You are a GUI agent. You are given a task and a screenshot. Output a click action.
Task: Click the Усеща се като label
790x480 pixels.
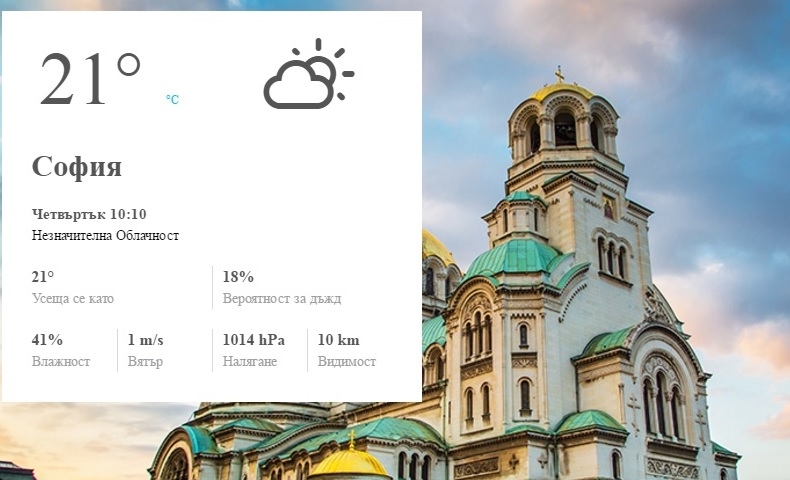tap(73, 298)
